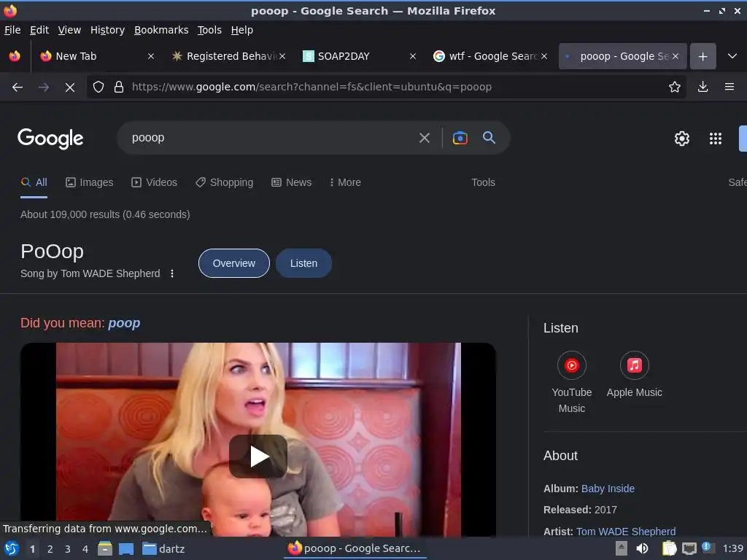
Task: Bookmark this page with the star
Action: coord(675,87)
